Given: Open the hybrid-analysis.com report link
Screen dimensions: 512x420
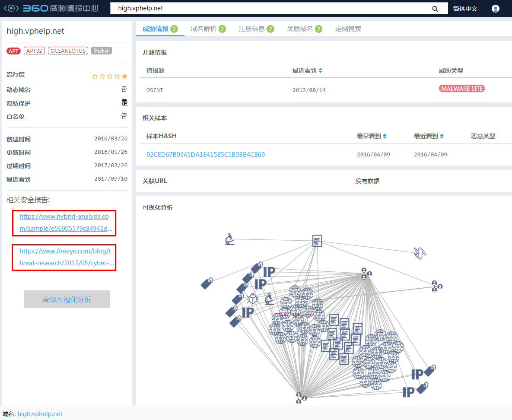Looking at the screenshot, I should click(64, 223).
